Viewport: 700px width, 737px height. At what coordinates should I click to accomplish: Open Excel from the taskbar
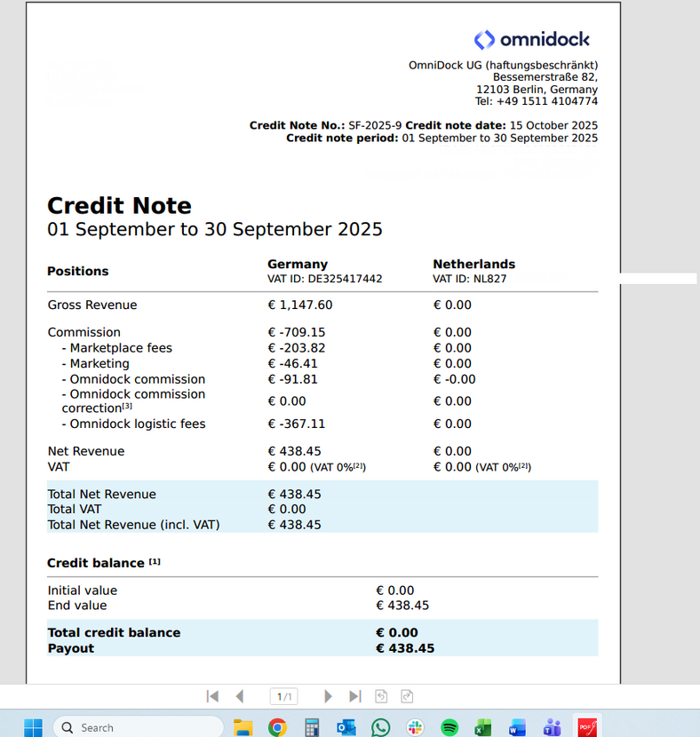coord(483,727)
